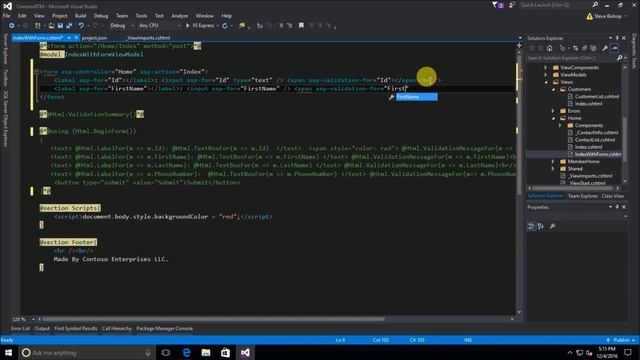Click the Categorized icon in the Properties panel

[x=531, y=226]
